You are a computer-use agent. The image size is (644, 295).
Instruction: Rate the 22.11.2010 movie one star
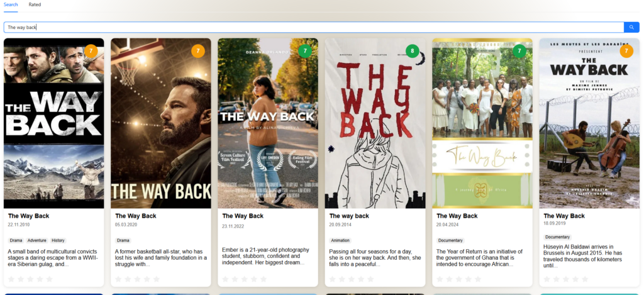point(11,279)
